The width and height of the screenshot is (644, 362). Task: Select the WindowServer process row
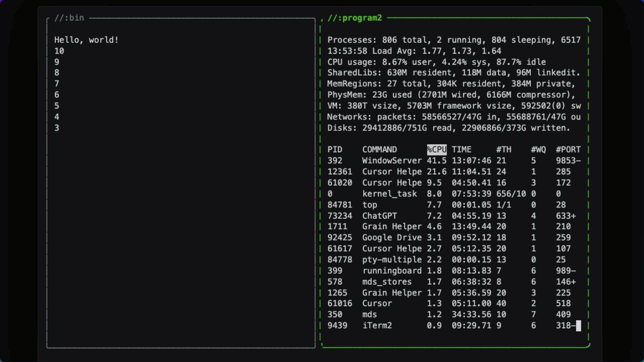point(455,161)
